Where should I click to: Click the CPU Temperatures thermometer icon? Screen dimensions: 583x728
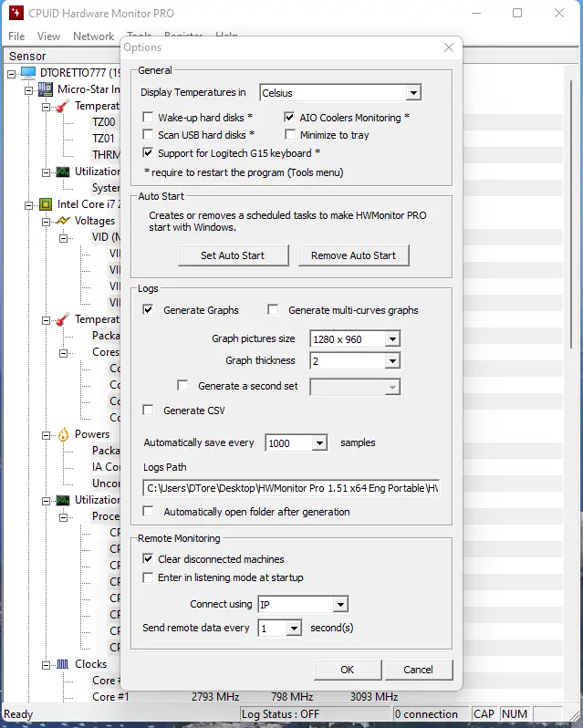63,319
